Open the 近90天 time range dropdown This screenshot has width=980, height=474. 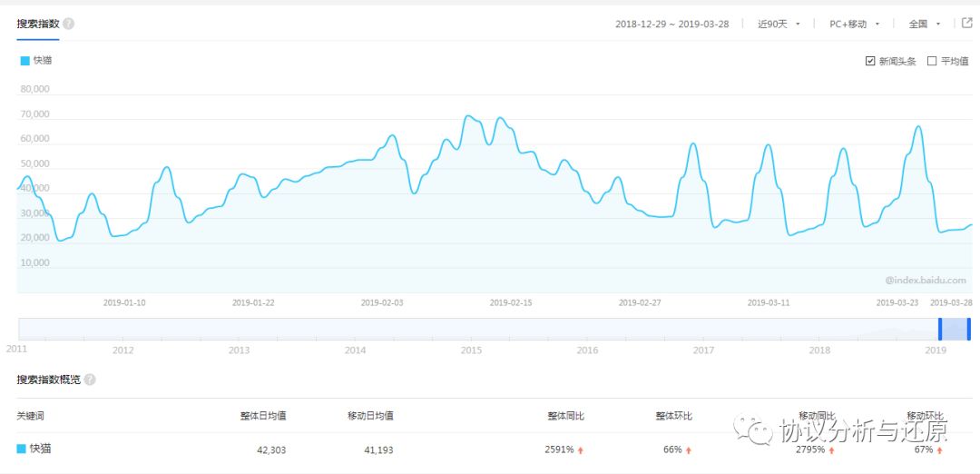coord(779,24)
